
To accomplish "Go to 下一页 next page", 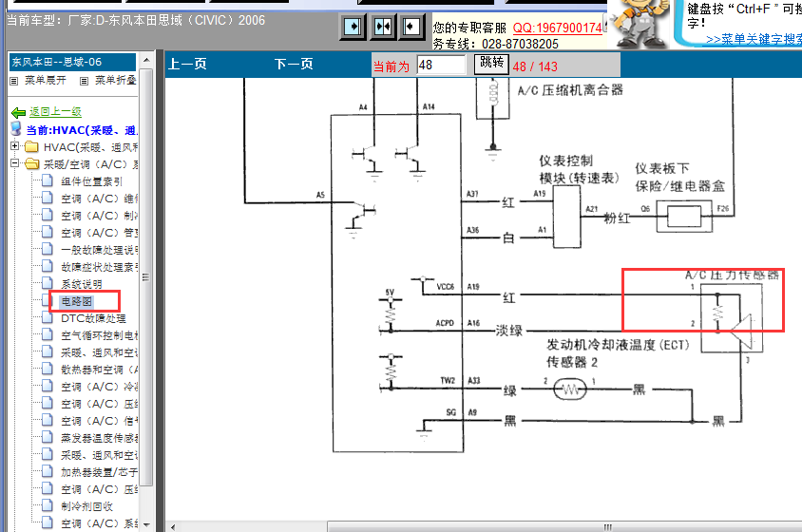I will (294, 64).
